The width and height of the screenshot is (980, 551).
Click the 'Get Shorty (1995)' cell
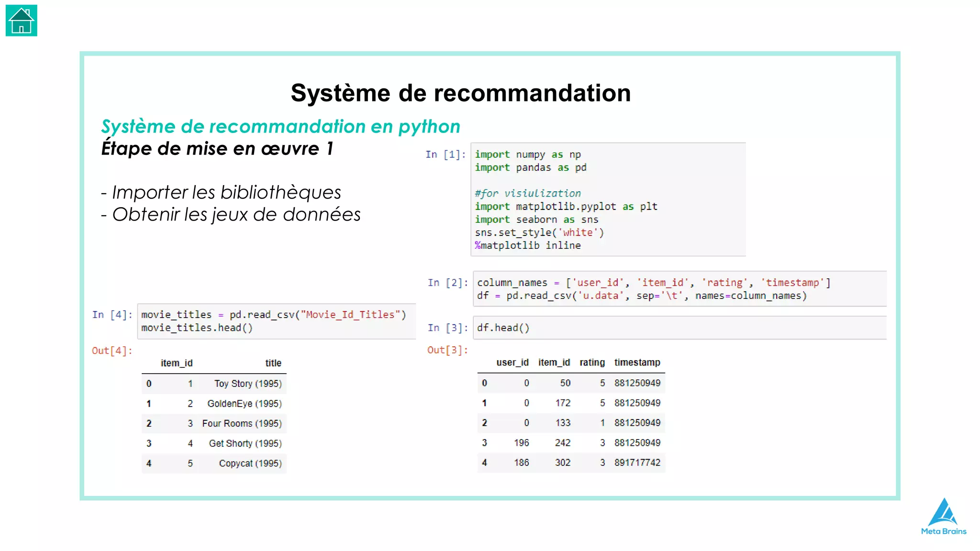coord(245,443)
